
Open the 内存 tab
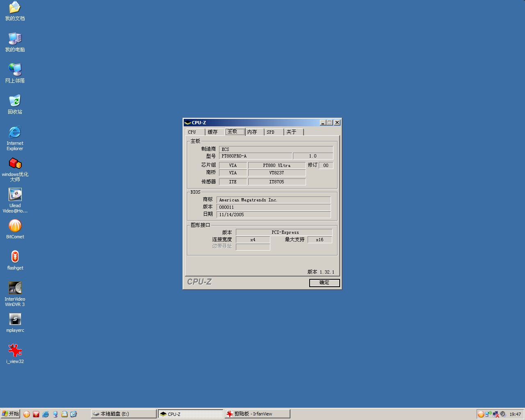coord(254,132)
